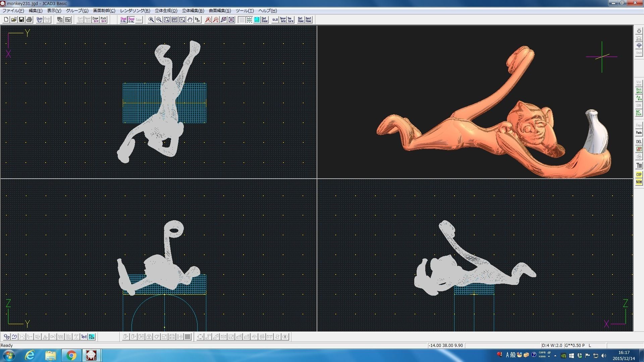Open the ファイル(F) menu
Image resolution: width=644 pixels, height=362 pixels.
click(13, 11)
